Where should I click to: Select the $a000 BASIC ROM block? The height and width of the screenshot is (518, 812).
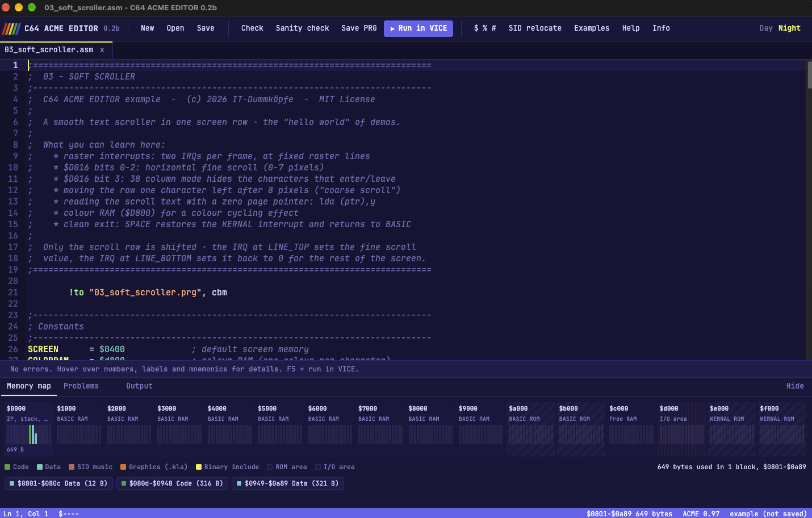click(x=530, y=429)
